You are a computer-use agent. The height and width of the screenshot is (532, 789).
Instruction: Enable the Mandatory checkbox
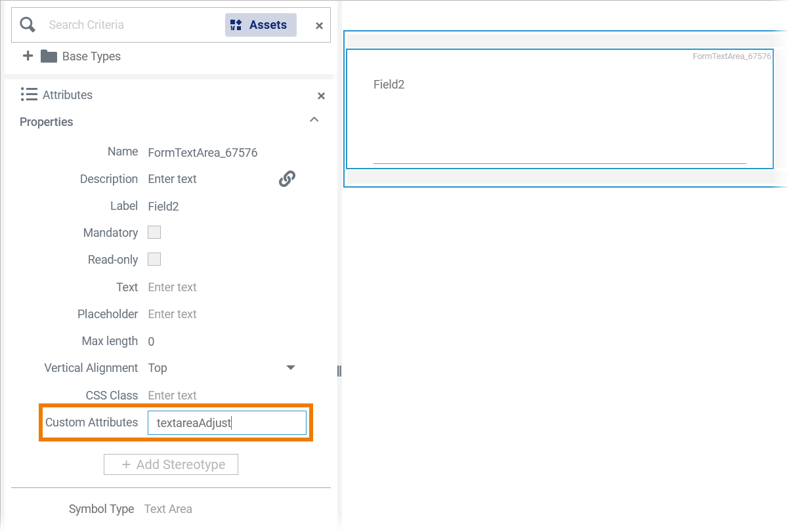point(154,232)
